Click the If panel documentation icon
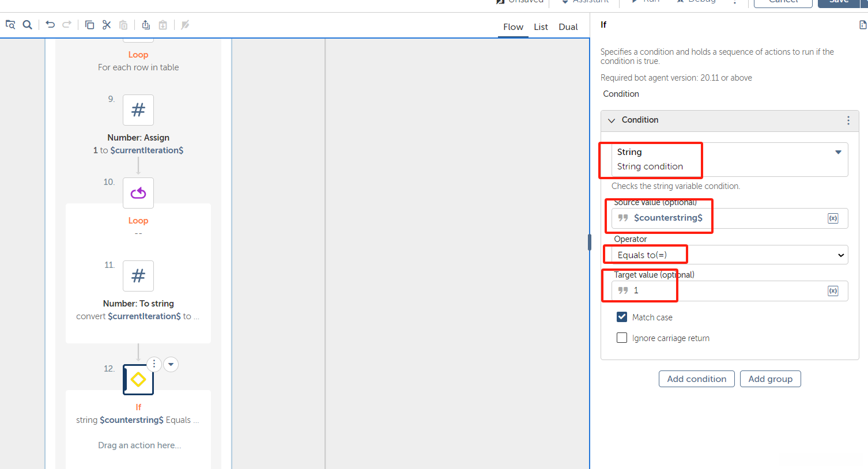 [863, 25]
